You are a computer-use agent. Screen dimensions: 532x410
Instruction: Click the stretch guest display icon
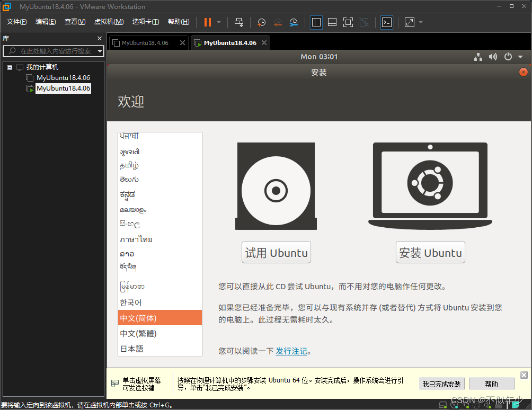click(x=410, y=22)
